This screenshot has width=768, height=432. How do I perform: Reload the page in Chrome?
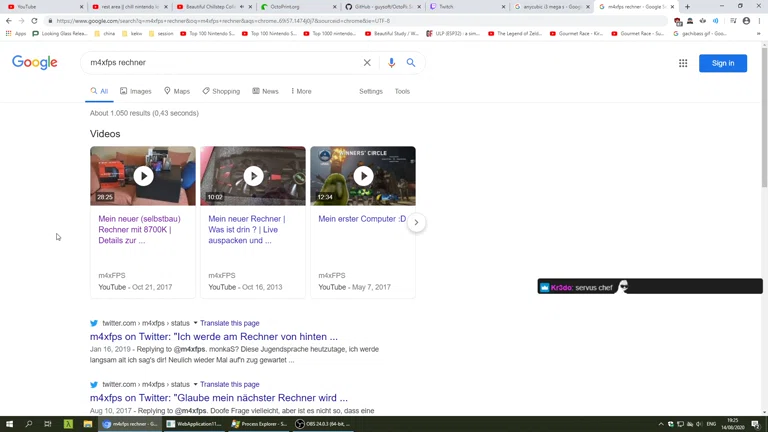tap(34, 21)
